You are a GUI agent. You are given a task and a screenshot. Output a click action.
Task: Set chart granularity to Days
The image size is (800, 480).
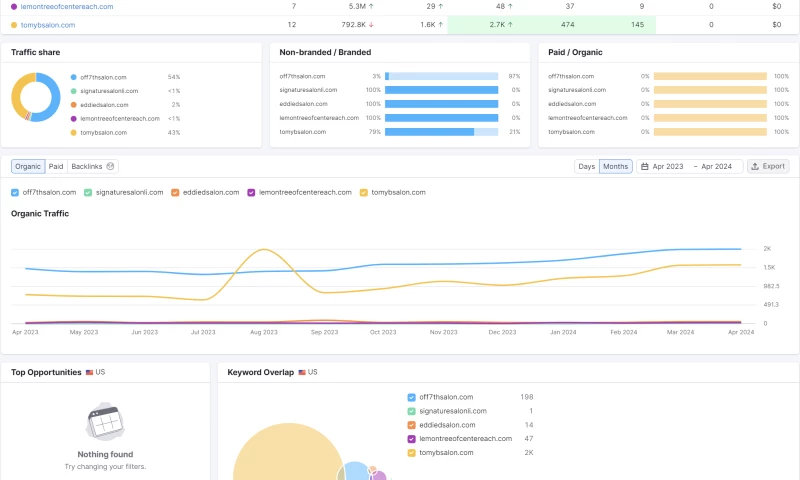click(586, 167)
